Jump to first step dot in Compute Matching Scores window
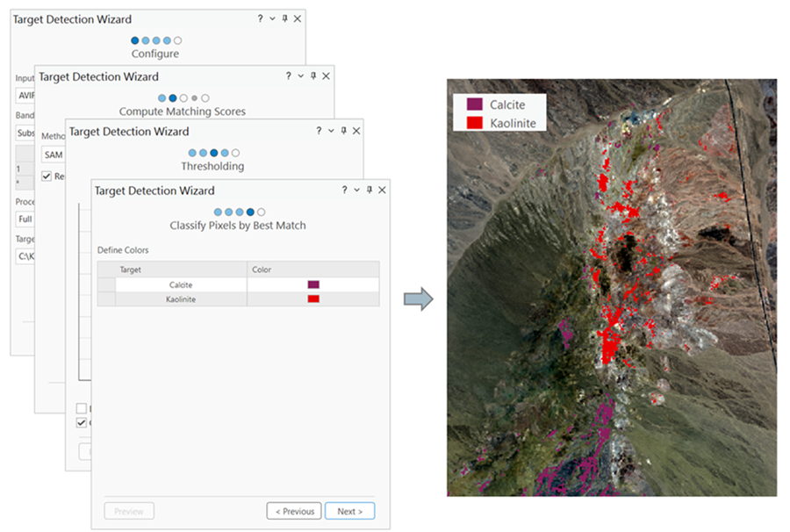The width and height of the screenshot is (790, 532). coord(162,97)
